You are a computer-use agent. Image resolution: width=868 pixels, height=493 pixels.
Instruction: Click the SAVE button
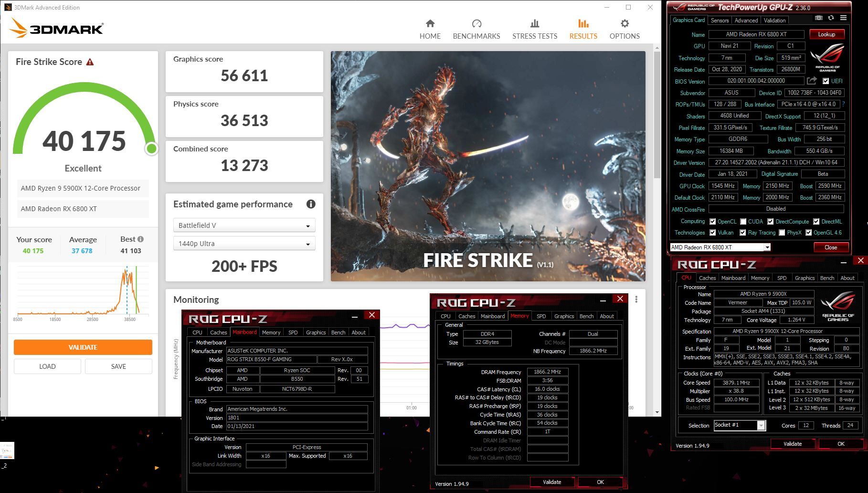click(x=118, y=366)
